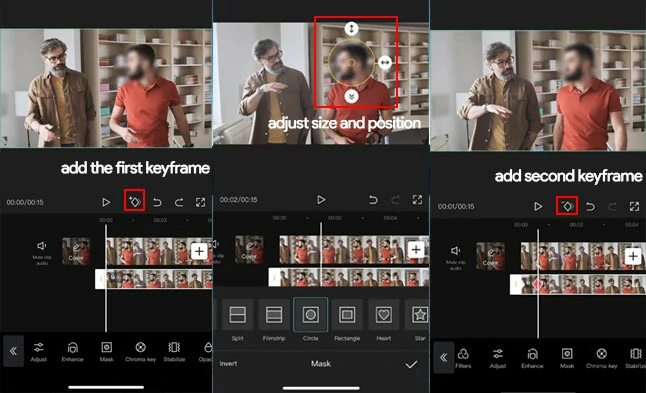This screenshot has width=646, height=393.
Task: Open the Cover thumbnail in the left screen
Action: [x=76, y=251]
